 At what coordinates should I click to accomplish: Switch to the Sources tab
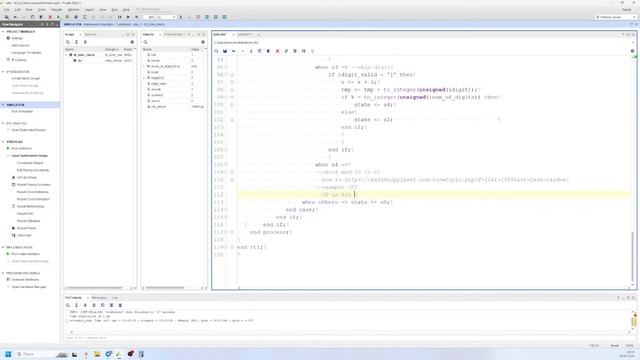click(x=91, y=34)
